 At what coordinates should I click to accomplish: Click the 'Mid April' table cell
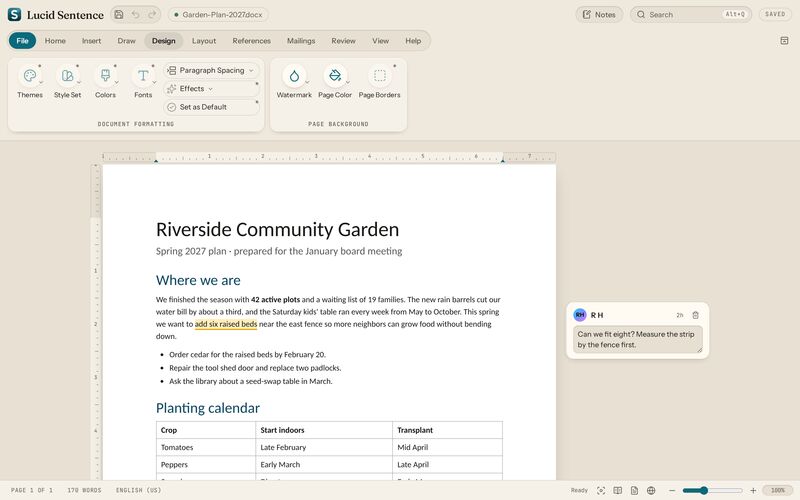click(x=447, y=447)
